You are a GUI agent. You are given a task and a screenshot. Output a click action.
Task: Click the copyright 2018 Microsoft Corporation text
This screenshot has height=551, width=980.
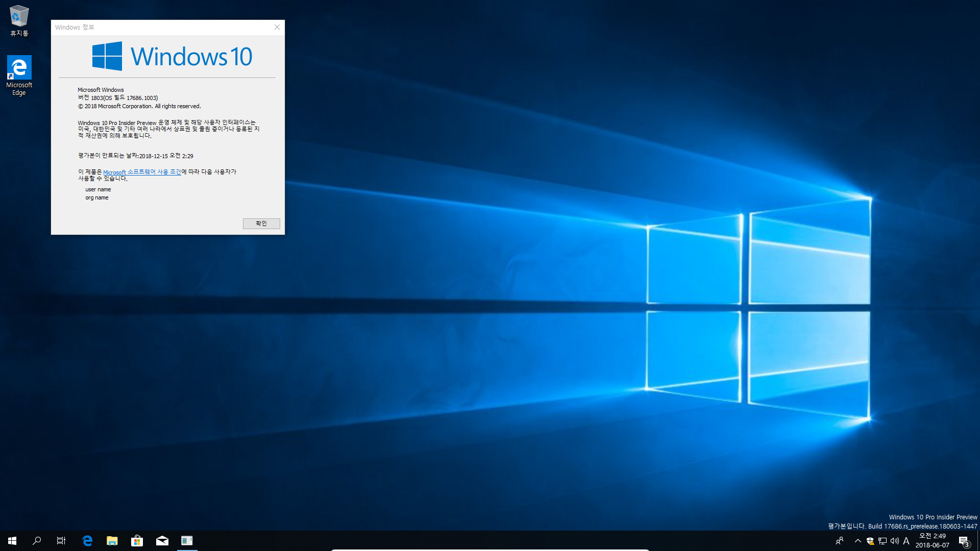[139, 106]
